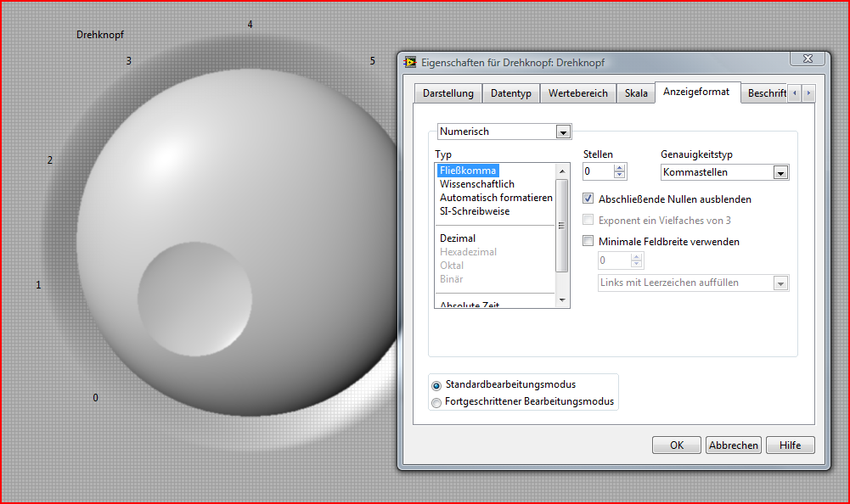This screenshot has width=850, height=504.
Task: Select SI-Schreibweise in the list
Action: (475, 211)
